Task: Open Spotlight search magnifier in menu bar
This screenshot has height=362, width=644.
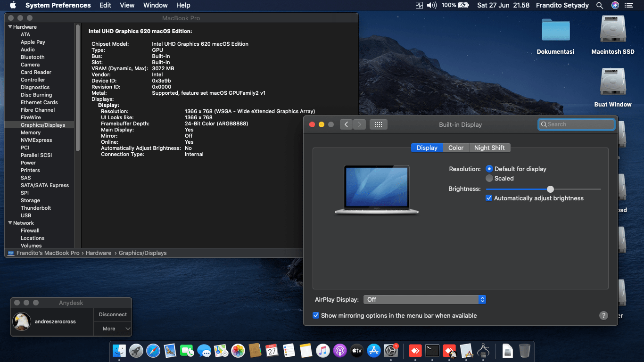Action: coord(600,5)
